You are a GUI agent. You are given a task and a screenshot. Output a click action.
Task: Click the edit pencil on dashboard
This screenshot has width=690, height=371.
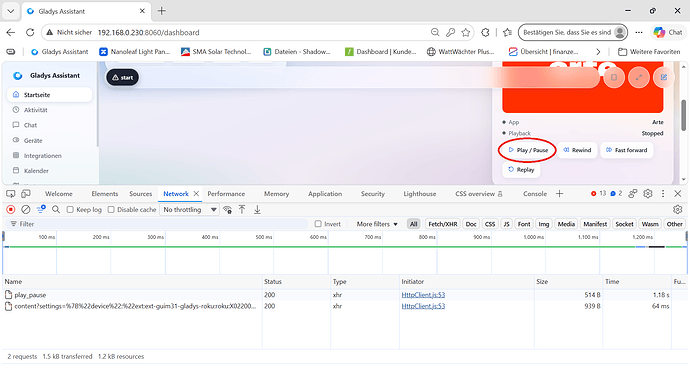(x=664, y=77)
